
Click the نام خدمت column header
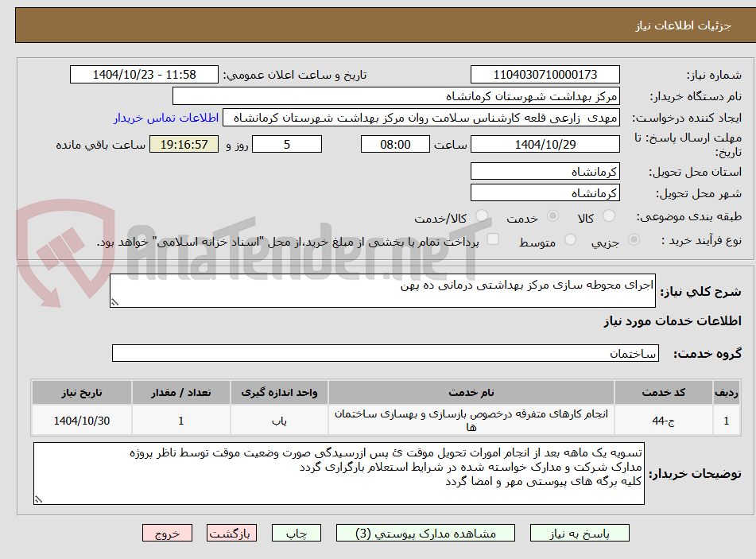tap(471, 392)
